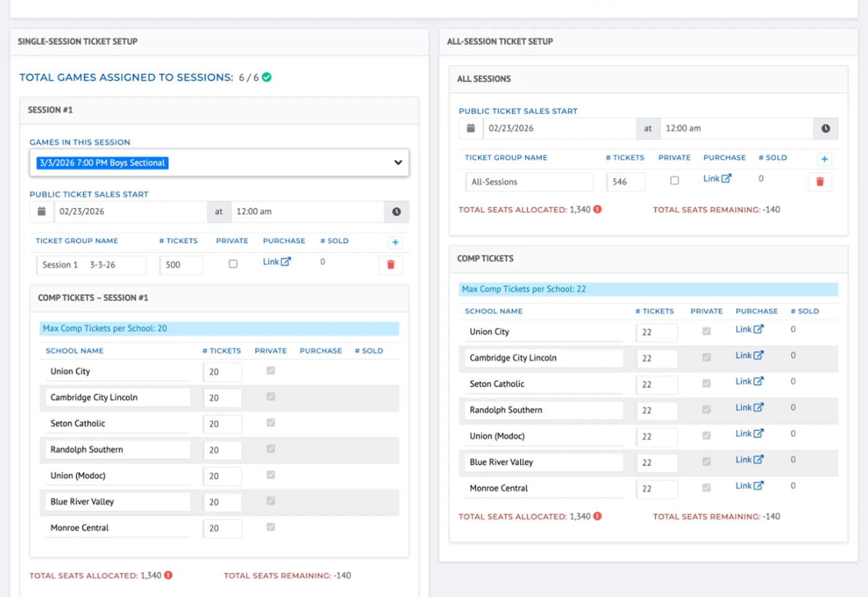Click Session #1 seats allocated warning icon

pos(168,575)
